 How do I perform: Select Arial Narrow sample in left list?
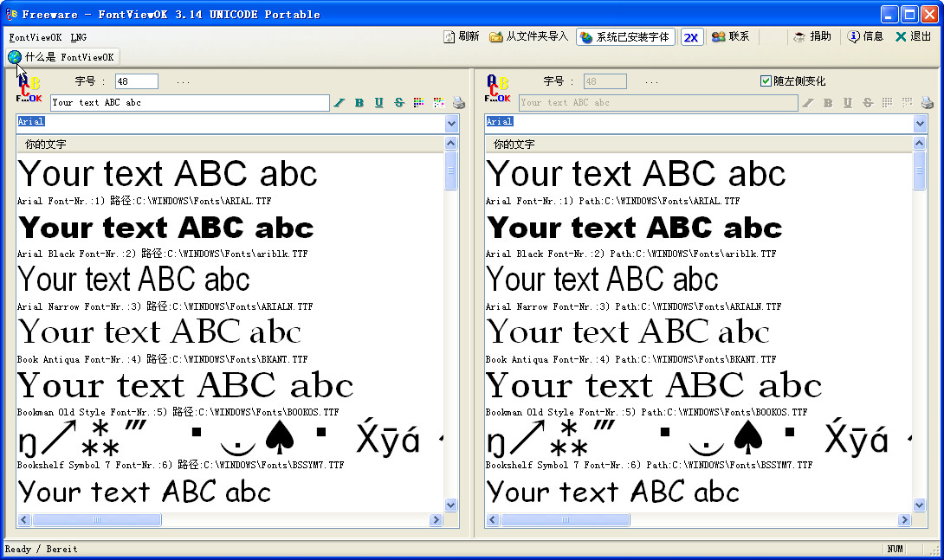click(x=133, y=280)
